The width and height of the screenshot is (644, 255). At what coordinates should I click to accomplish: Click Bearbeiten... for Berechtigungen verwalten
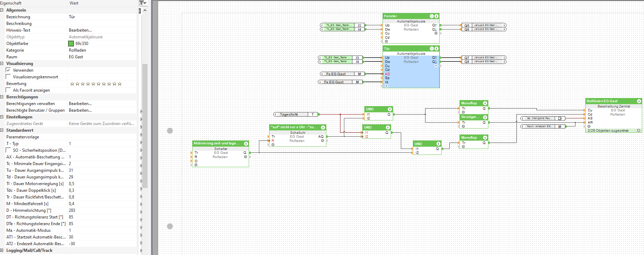[80, 104]
